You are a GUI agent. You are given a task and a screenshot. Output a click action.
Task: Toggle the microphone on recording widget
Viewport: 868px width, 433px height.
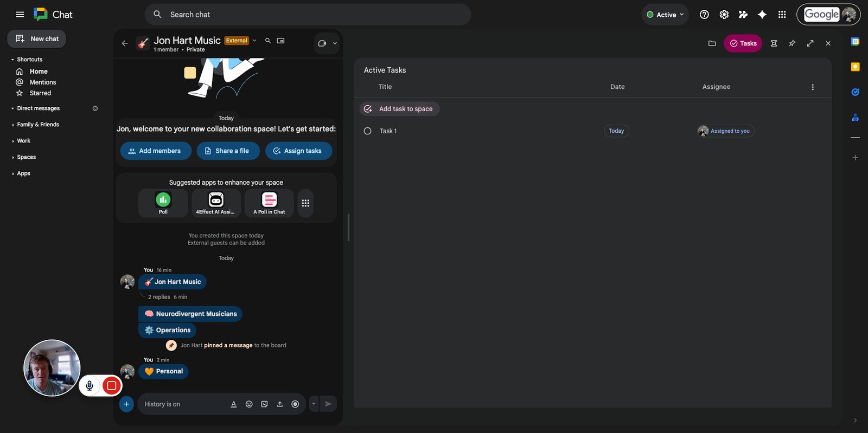point(90,385)
